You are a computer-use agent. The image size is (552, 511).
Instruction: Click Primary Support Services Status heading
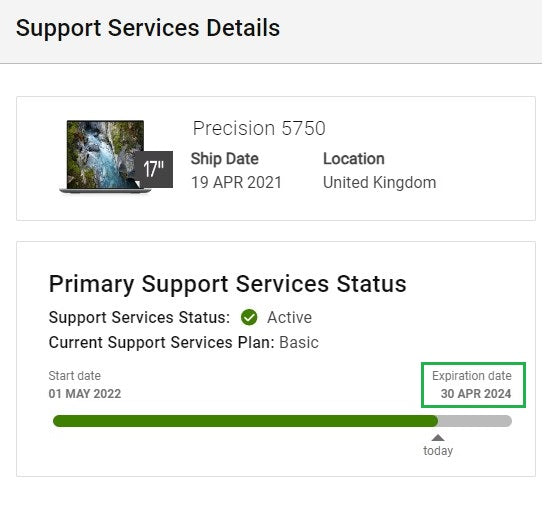pos(227,284)
